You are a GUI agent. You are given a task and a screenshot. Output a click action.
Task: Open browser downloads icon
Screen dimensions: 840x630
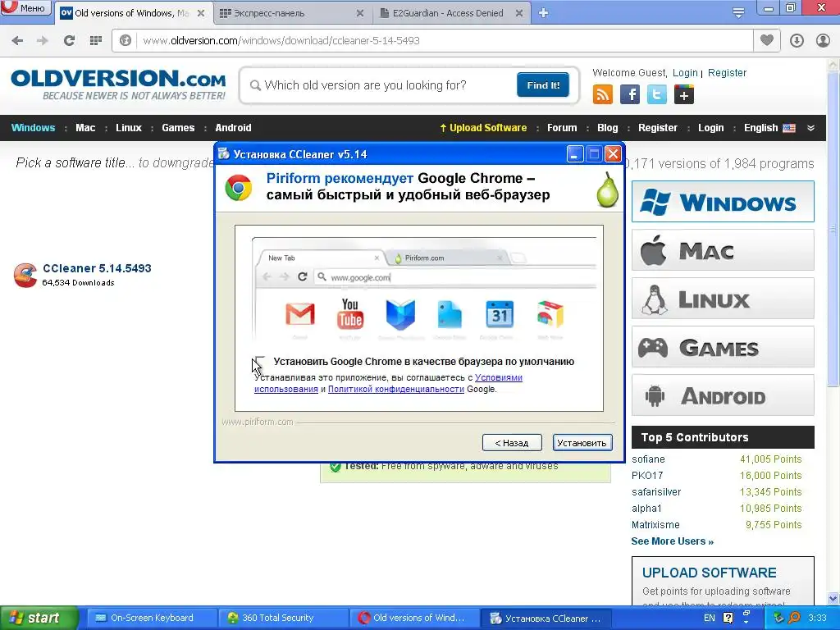pos(797,40)
